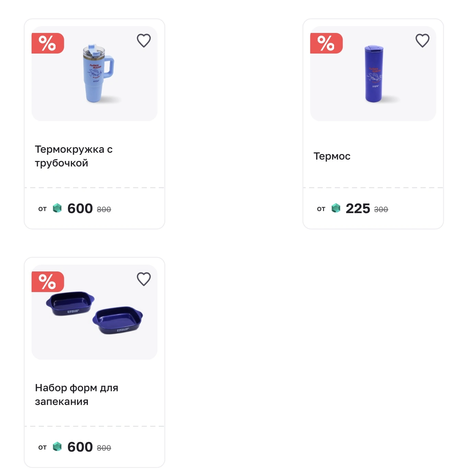Click the 600 price on baking forms card
460x476 pixels.
[80, 447]
